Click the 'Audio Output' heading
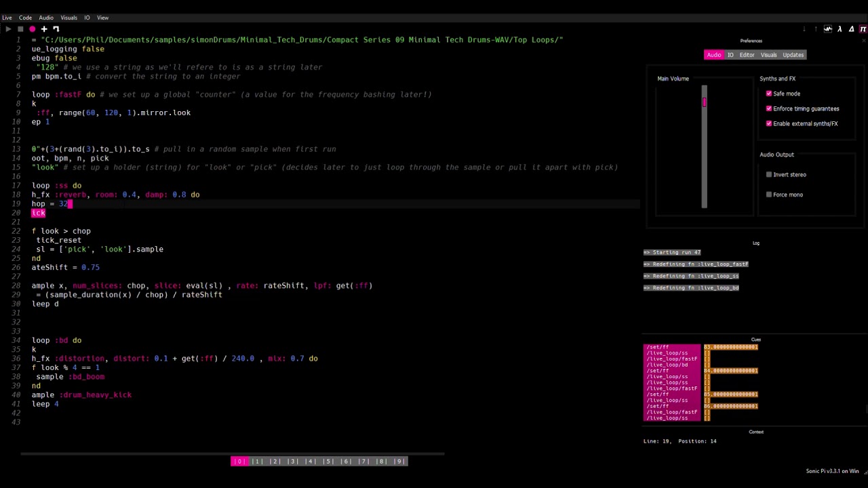Viewport: 868px width, 488px height. coord(776,155)
